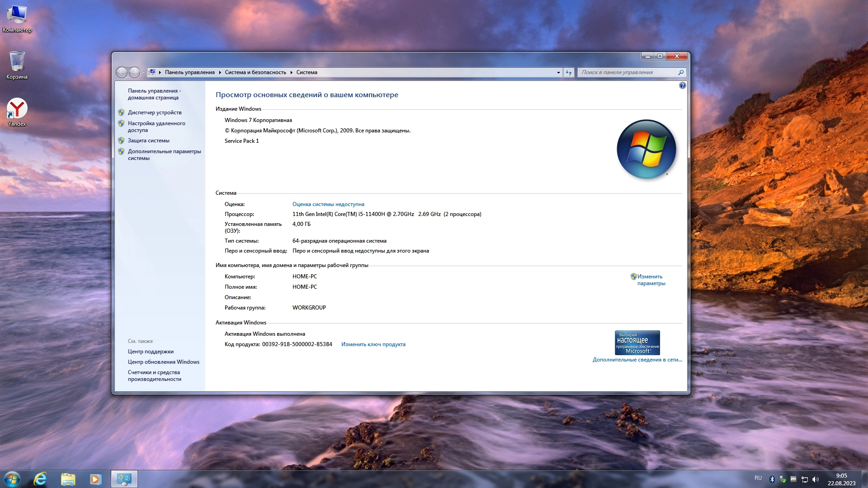Open the Диспетчер устройств link
This screenshot has width=868, height=488.
coord(155,113)
